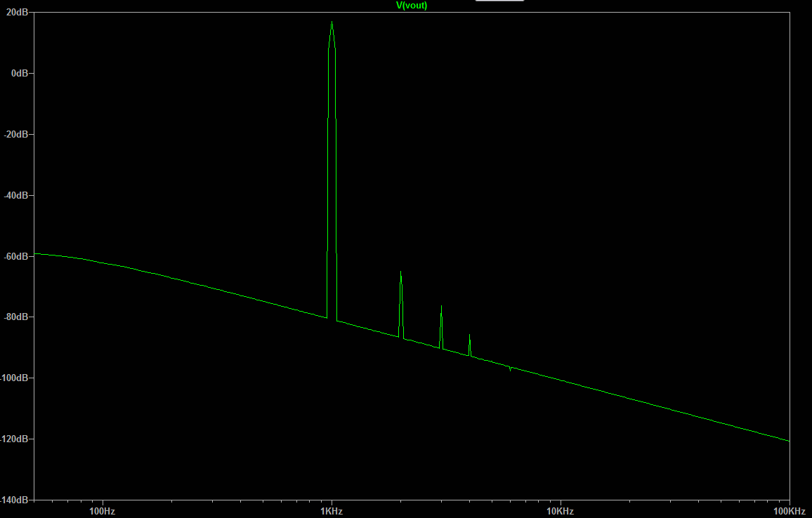
Task: Click the -80dB axis label
Action: tap(16, 317)
